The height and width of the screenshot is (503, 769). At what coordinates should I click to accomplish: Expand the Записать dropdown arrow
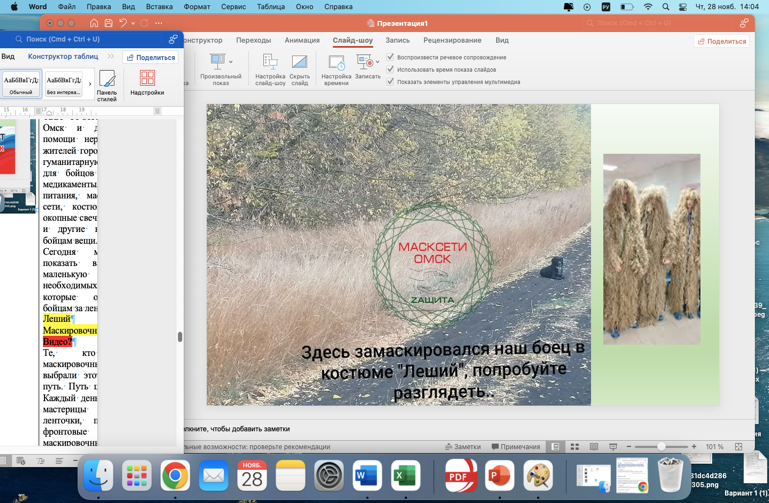[377, 62]
